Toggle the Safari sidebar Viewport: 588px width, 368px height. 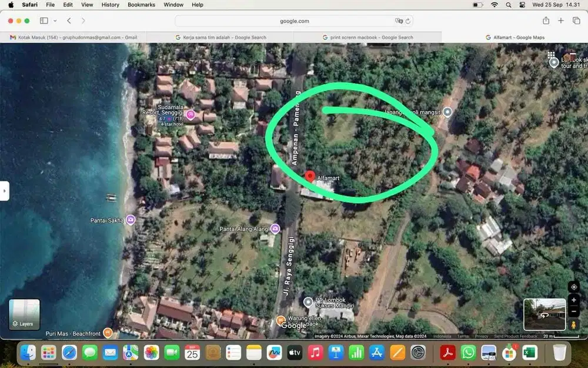tap(44, 20)
